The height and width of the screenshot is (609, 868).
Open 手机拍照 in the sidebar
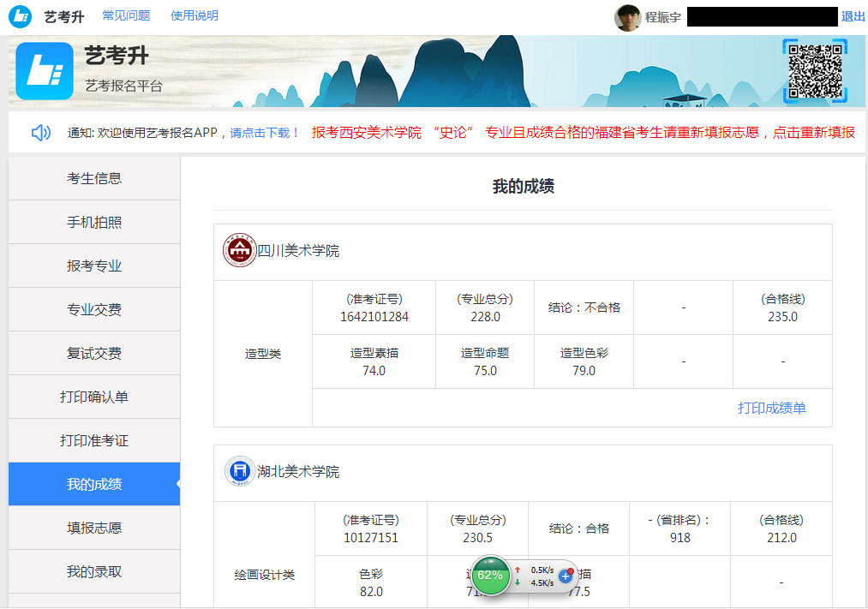[x=94, y=222]
